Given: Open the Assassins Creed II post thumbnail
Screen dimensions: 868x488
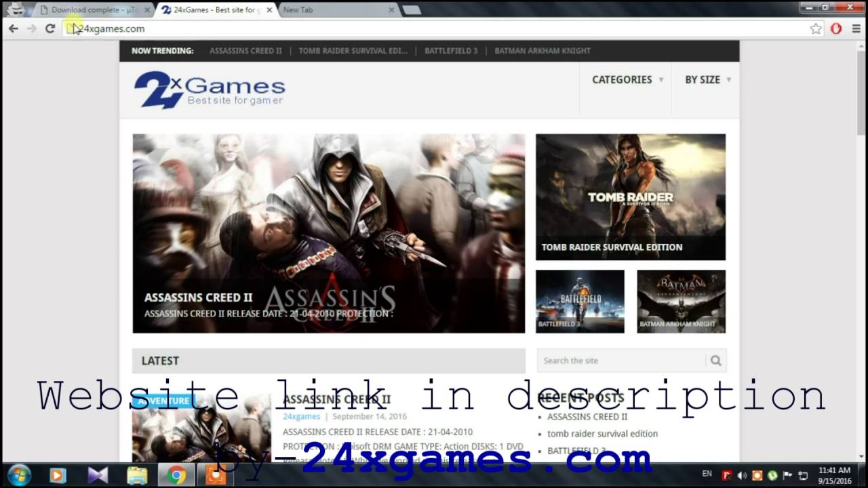Looking at the screenshot, I should click(x=201, y=428).
